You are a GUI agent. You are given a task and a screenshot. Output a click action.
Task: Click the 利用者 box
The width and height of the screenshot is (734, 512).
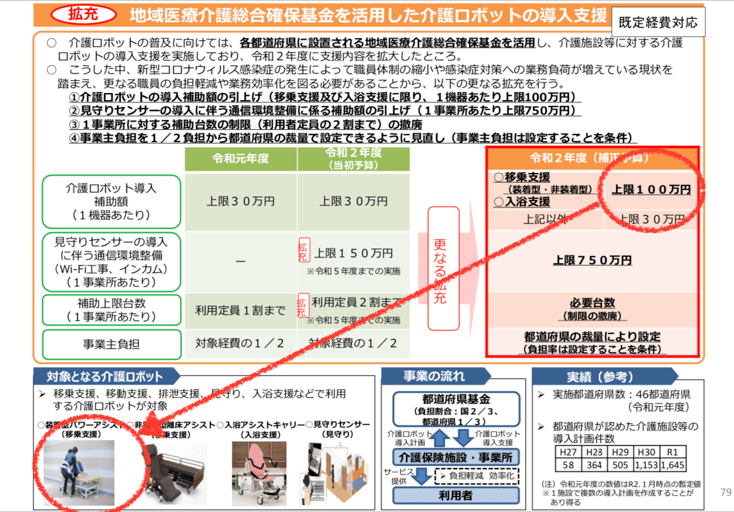point(456,495)
